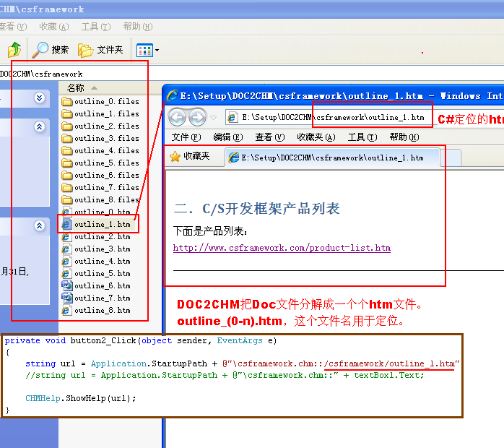This screenshot has width=504, height=448.
Task: Open IE recent pages dropdown arrow
Action: (213, 118)
